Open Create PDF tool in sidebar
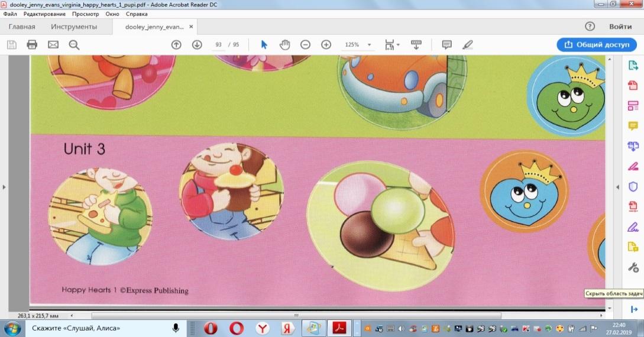The image size is (644, 337). click(x=633, y=85)
